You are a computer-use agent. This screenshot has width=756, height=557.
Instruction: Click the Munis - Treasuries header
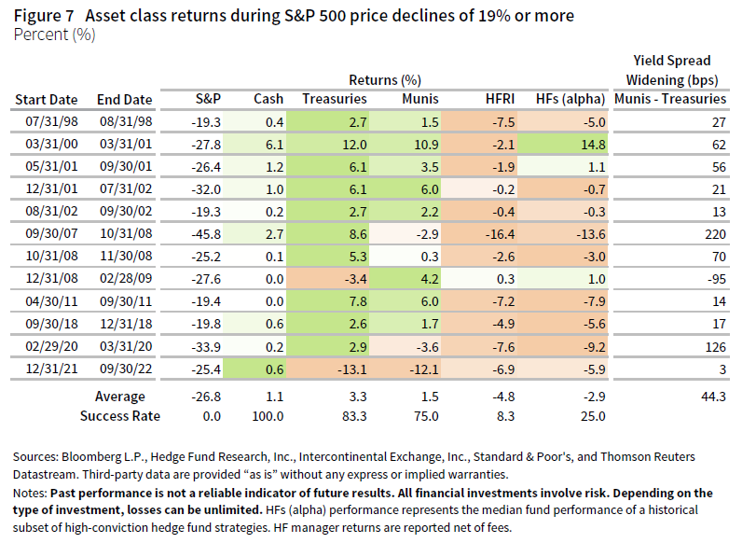point(672,99)
